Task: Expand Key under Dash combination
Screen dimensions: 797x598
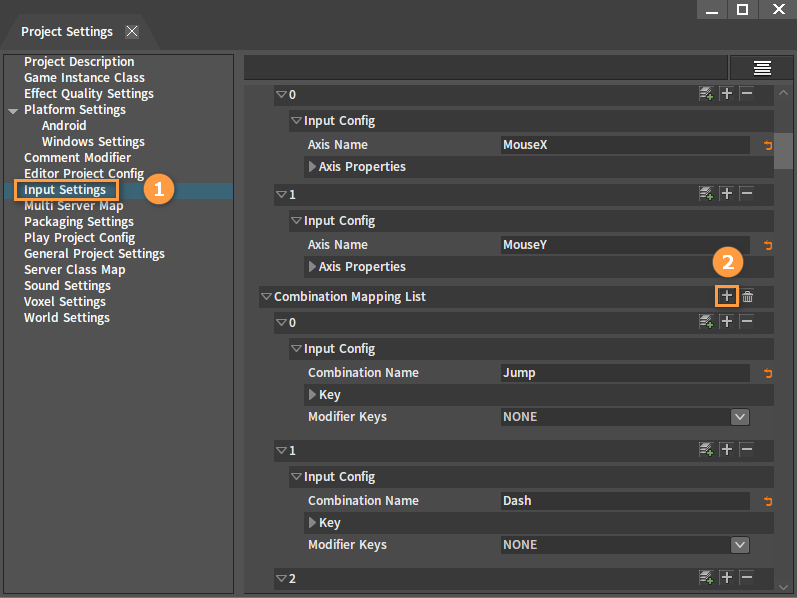Action: (x=312, y=523)
